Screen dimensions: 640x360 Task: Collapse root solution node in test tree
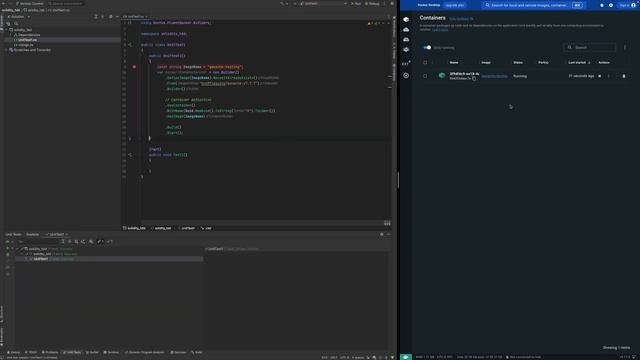tap(17, 249)
